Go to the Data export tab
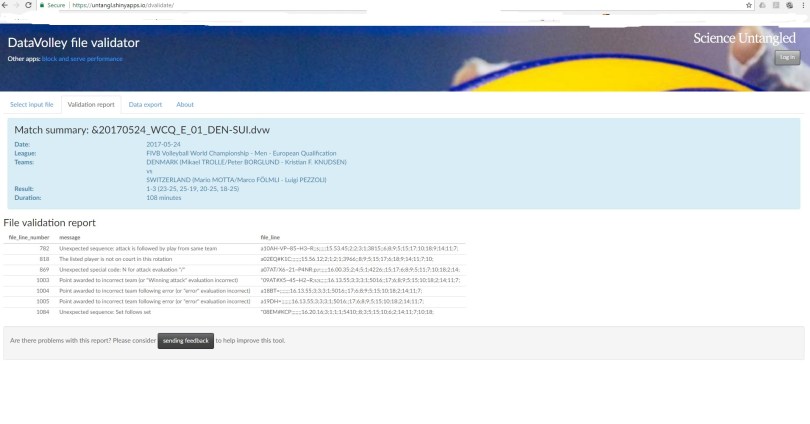 145,104
